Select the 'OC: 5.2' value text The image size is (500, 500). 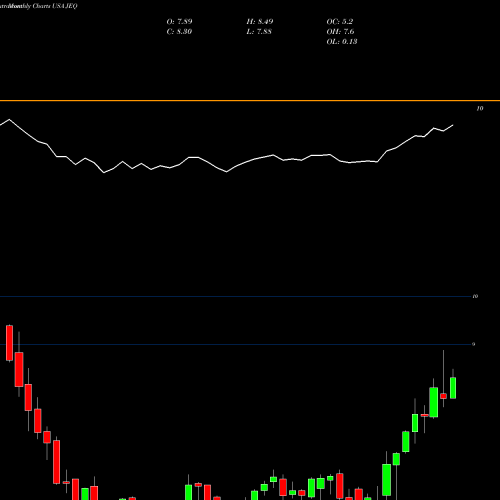coord(340,22)
